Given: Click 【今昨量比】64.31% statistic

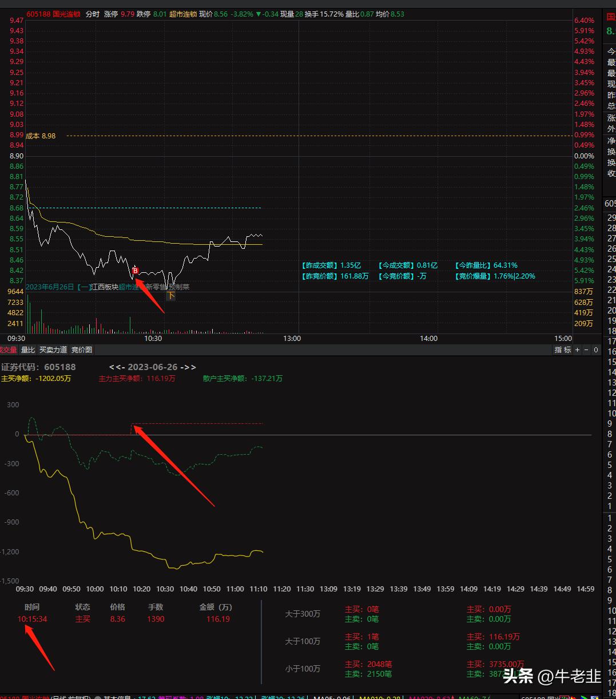Looking at the screenshot, I should (486, 265).
